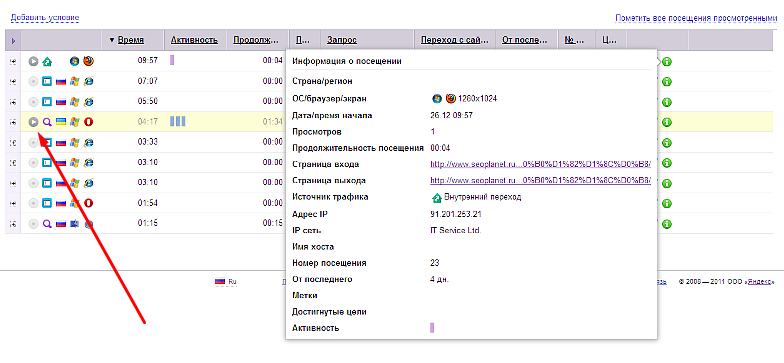The height and width of the screenshot is (363, 784).
Task: Play the visit recording in the 09:57 row
Action: (33, 61)
